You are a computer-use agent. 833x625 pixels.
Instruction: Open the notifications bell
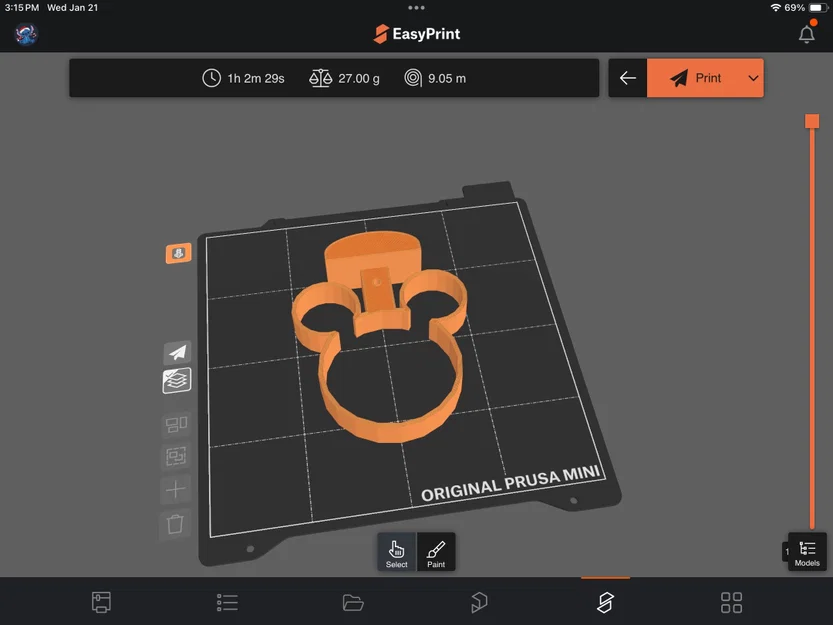pos(806,34)
